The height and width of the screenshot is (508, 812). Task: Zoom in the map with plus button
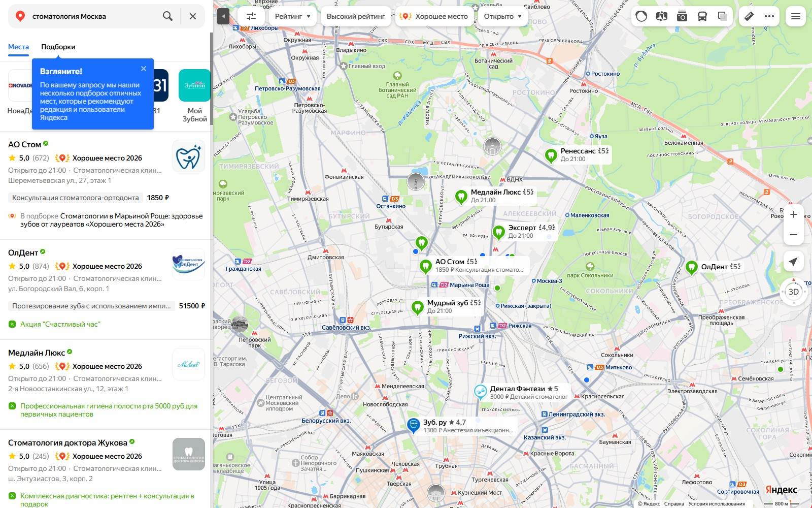coord(794,214)
